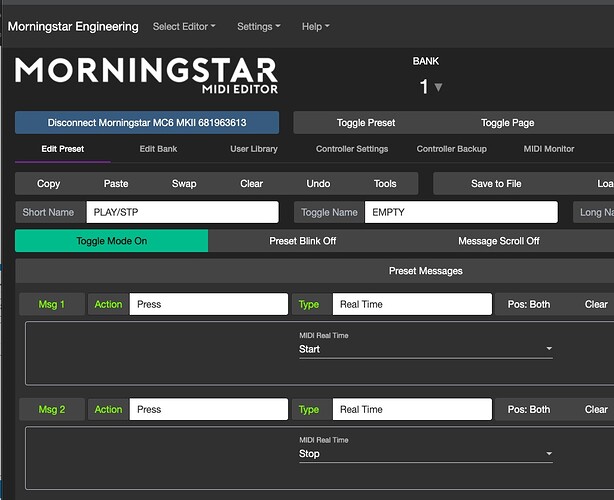Click the Toggle Preset button
The width and height of the screenshot is (614, 500).
pyautogui.click(x=366, y=123)
